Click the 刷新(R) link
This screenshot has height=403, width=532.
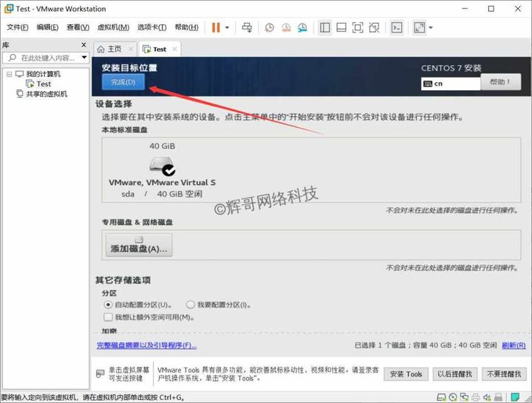514,345
